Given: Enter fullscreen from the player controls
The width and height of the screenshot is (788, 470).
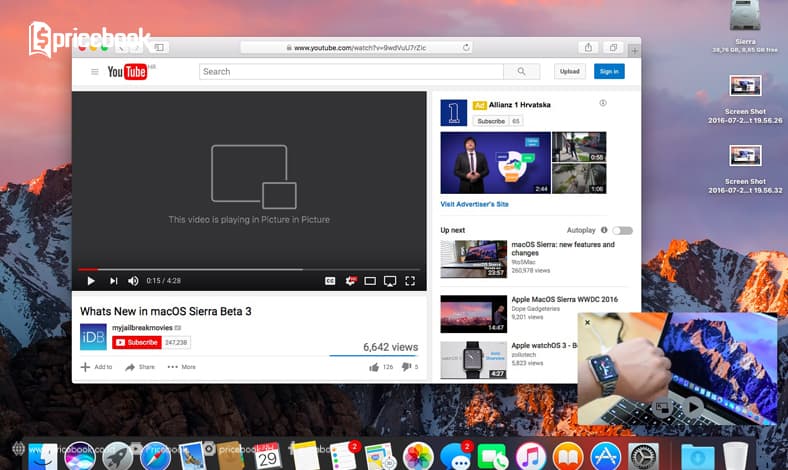Looking at the screenshot, I should [410, 281].
